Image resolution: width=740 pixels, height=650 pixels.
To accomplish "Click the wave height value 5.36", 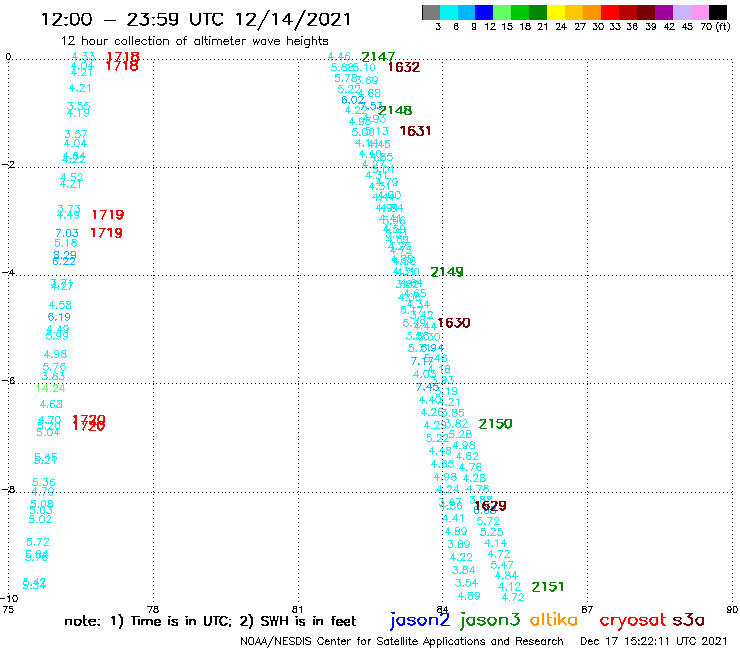I will [44, 482].
